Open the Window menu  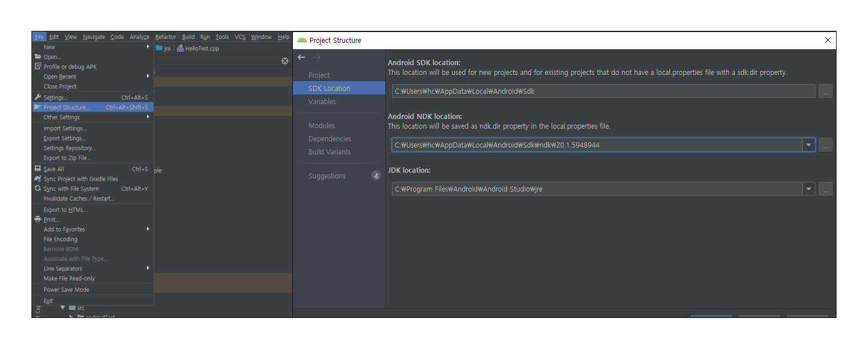click(x=261, y=37)
